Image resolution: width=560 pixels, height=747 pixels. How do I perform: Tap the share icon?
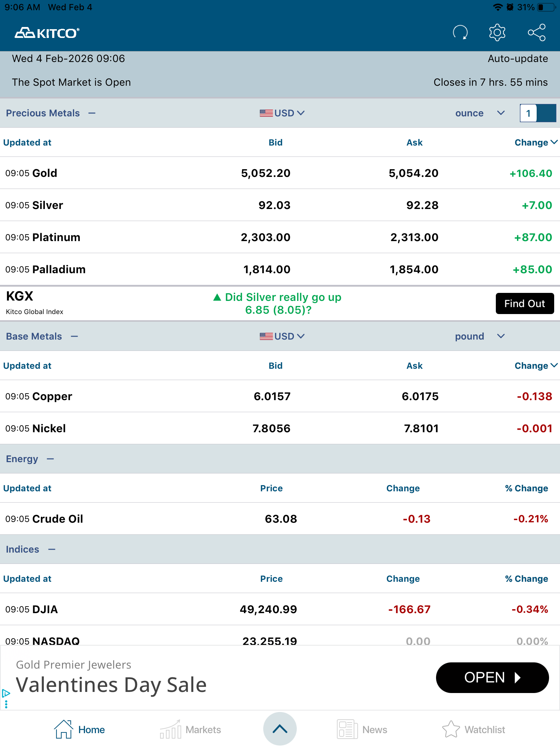pos(537,32)
